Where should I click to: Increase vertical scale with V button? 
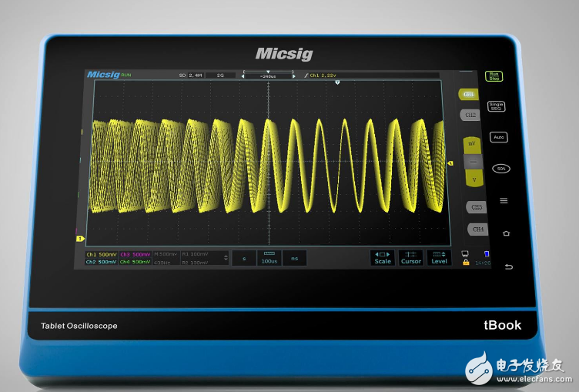coord(474,179)
